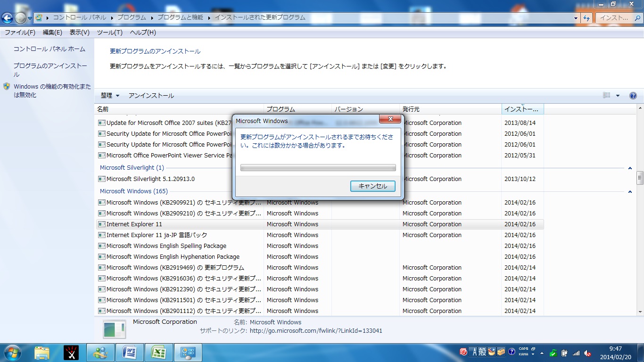Click the IME help question mark icon

(x=512, y=352)
